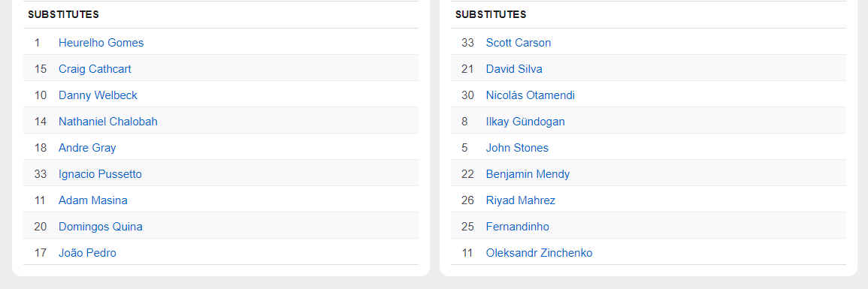Viewport: 868px width, 289px height.
Task: Click the Riyad Mahrez link
Action: (x=520, y=200)
